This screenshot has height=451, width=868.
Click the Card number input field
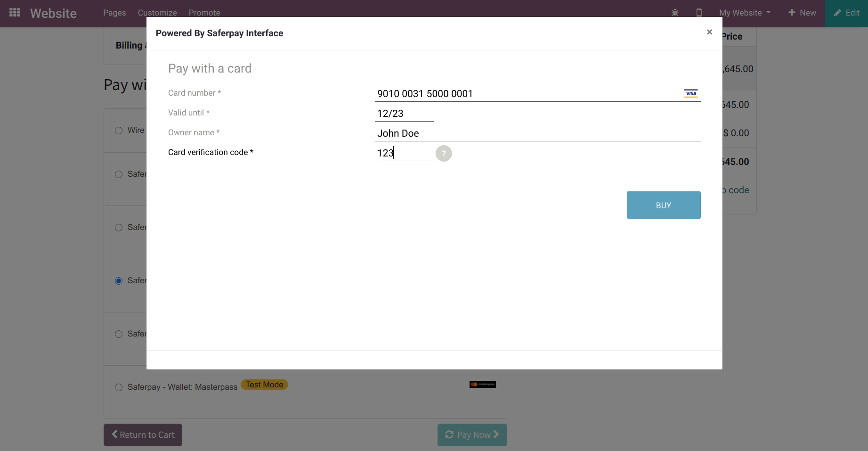tap(527, 94)
